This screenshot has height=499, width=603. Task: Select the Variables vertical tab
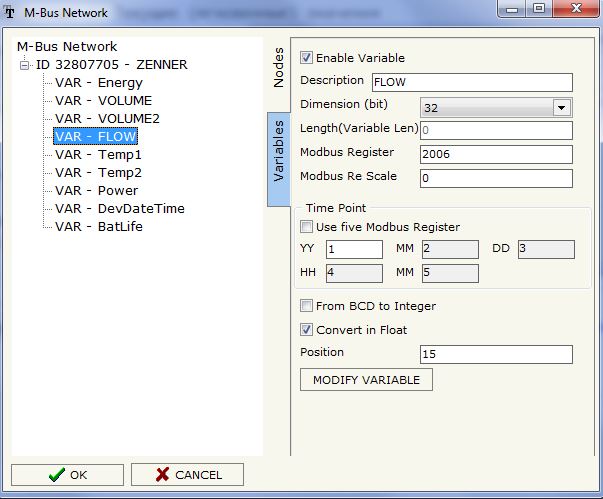(279, 151)
